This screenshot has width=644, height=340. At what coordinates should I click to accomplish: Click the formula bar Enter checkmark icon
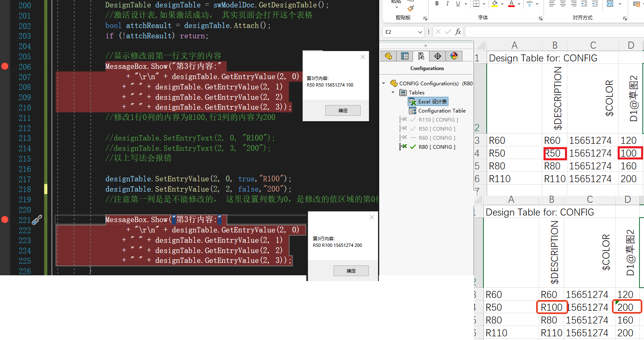(x=448, y=32)
